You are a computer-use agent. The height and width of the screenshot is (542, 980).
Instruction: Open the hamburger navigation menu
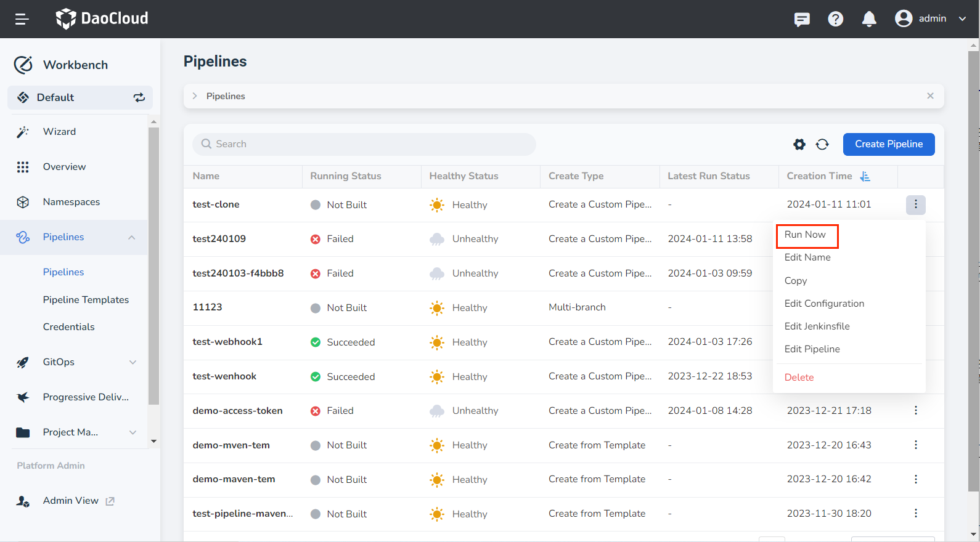(x=22, y=19)
